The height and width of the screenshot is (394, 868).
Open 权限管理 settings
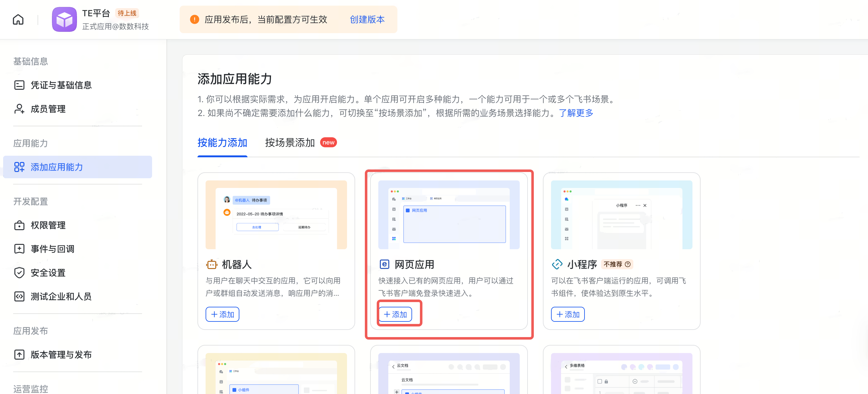(x=78, y=225)
